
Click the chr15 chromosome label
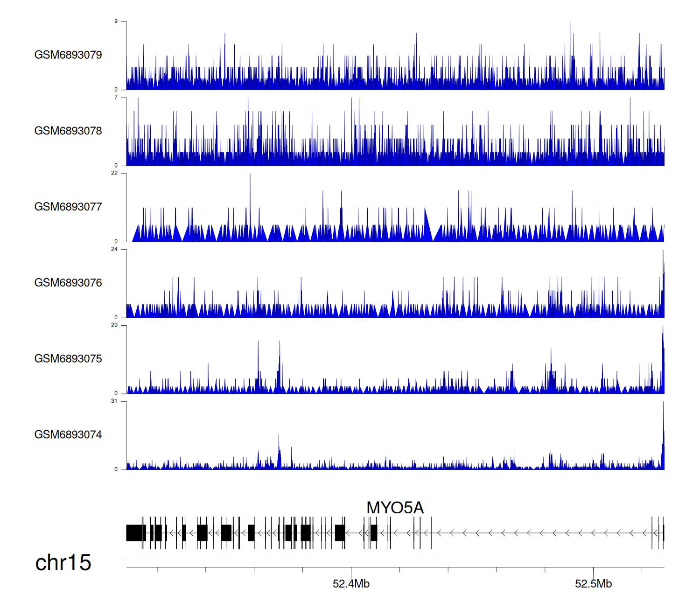[x=63, y=563]
